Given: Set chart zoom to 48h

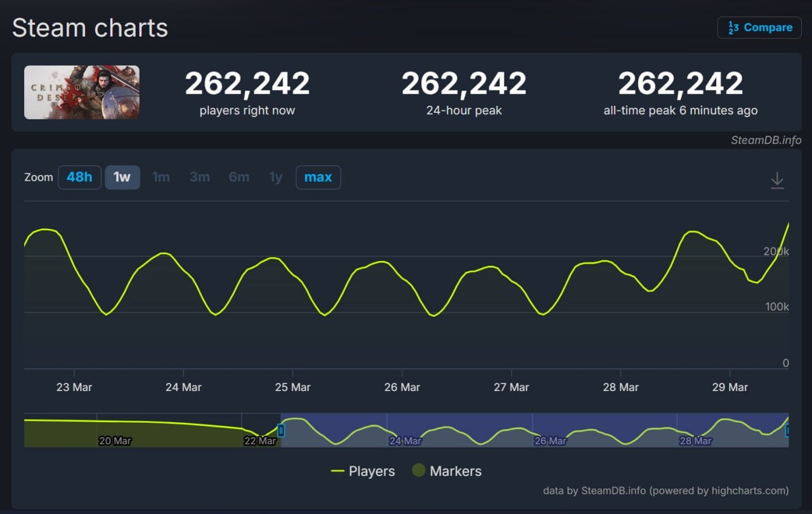Looking at the screenshot, I should click(x=79, y=177).
